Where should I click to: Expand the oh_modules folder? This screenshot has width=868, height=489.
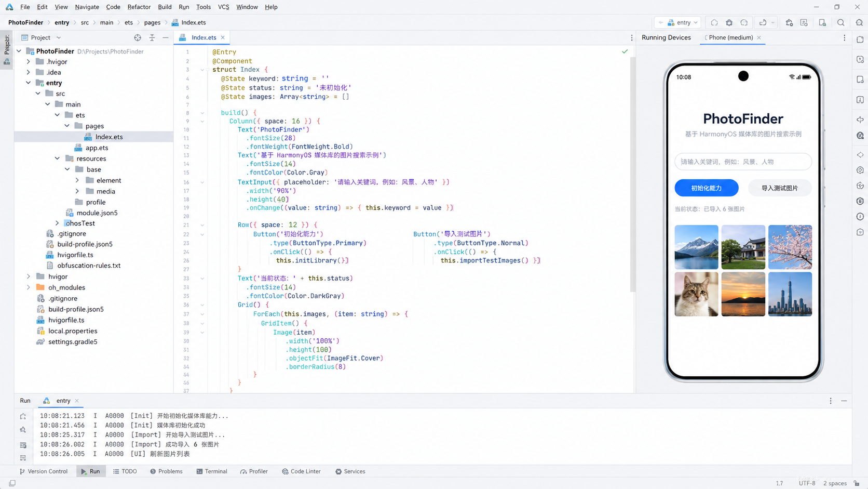click(x=29, y=287)
